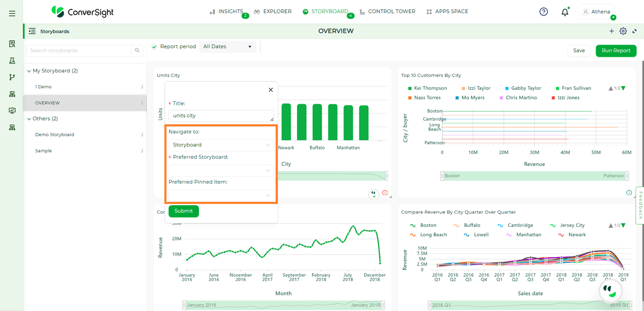644x311 pixels.
Task: Toggle the Kei Thompson legend entry
Action: point(427,88)
